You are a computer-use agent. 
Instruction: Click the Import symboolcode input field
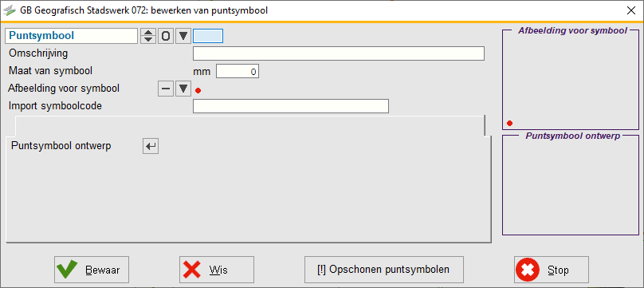coord(291,106)
